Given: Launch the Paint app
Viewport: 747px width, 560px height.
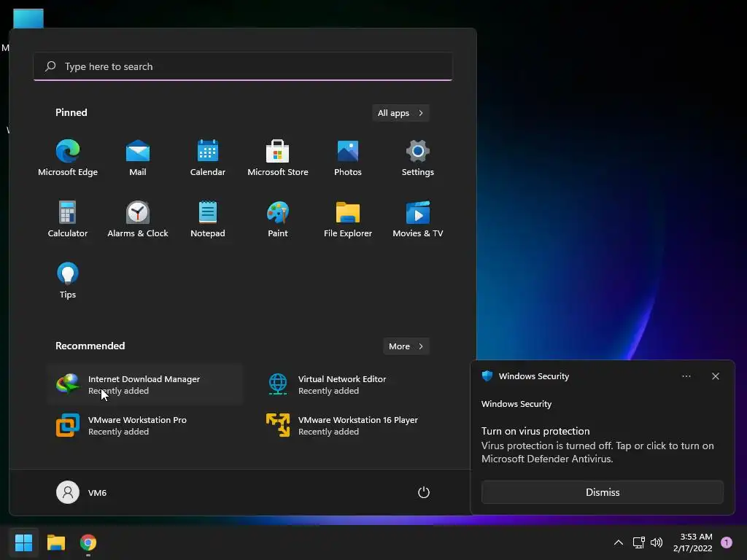Looking at the screenshot, I should pos(278,219).
